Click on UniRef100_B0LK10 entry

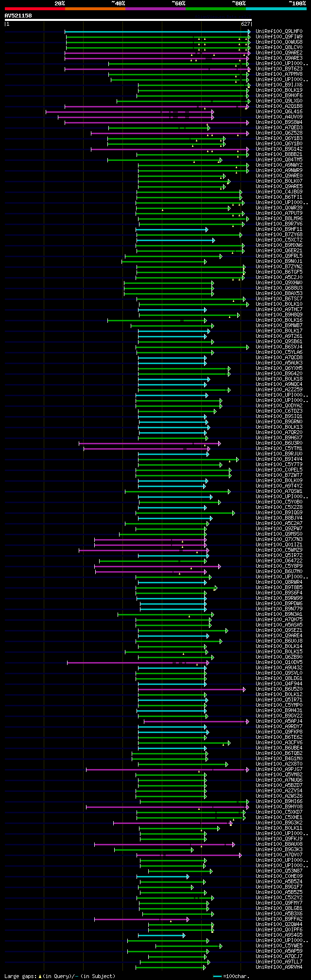279,304
